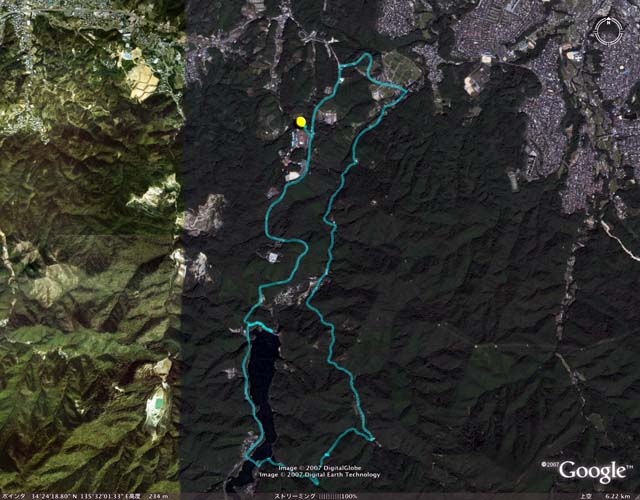Click the streaming status label
This screenshot has height=500, width=640.
(x=295, y=496)
